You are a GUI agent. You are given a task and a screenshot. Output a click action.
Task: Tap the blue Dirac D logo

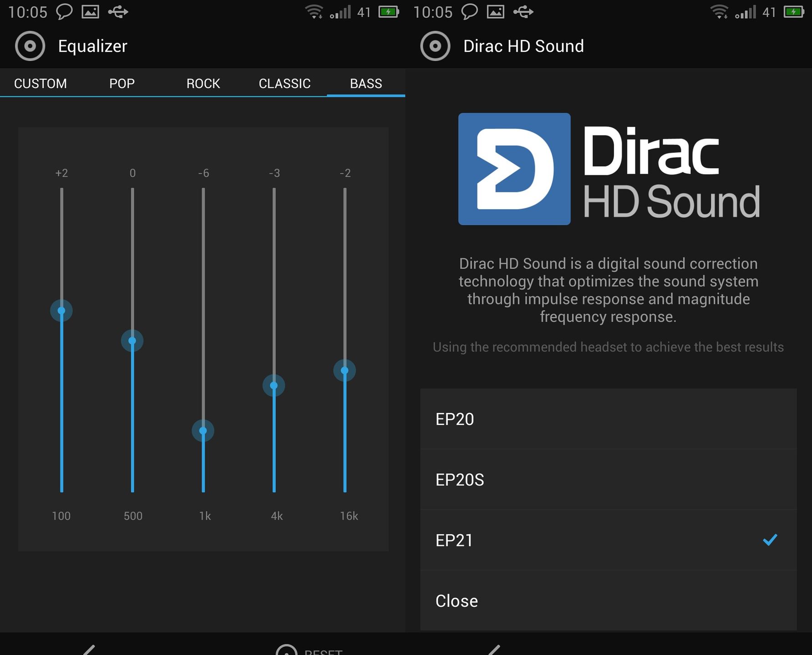coord(514,169)
